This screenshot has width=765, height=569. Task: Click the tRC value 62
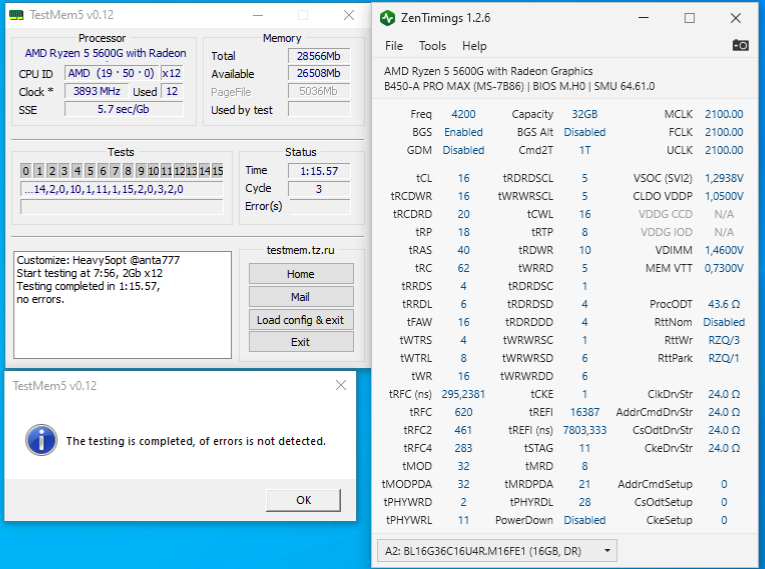tap(463, 268)
